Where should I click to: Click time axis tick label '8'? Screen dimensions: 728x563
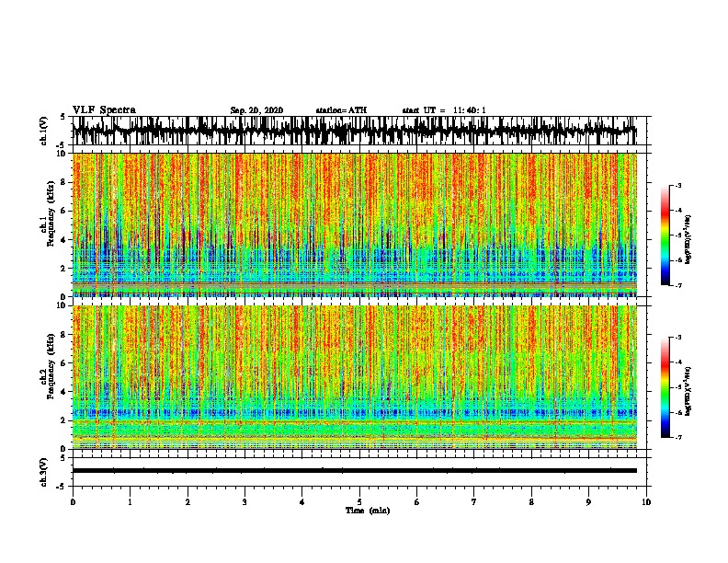pos(531,502)
